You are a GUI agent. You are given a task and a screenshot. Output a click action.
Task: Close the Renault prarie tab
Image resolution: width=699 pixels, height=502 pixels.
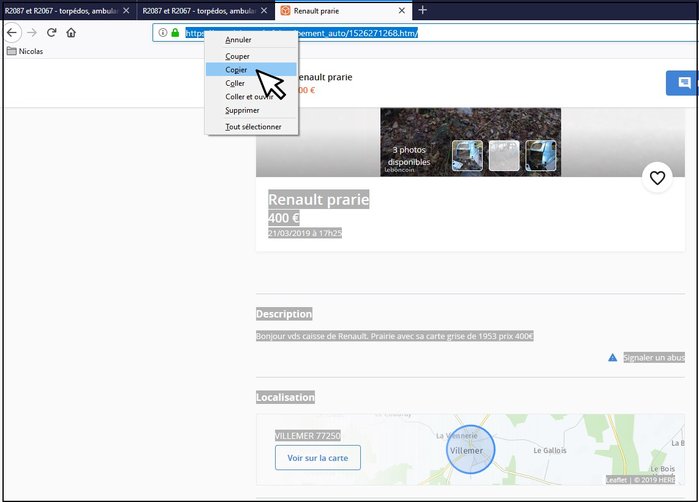coord(402,11)
